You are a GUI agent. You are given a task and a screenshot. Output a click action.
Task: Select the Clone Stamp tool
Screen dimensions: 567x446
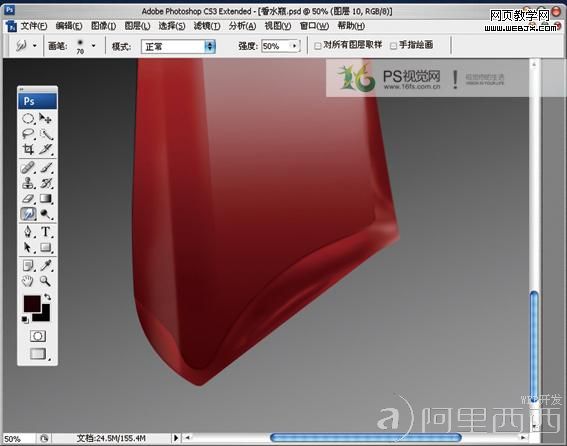click(x=28, y=183)
